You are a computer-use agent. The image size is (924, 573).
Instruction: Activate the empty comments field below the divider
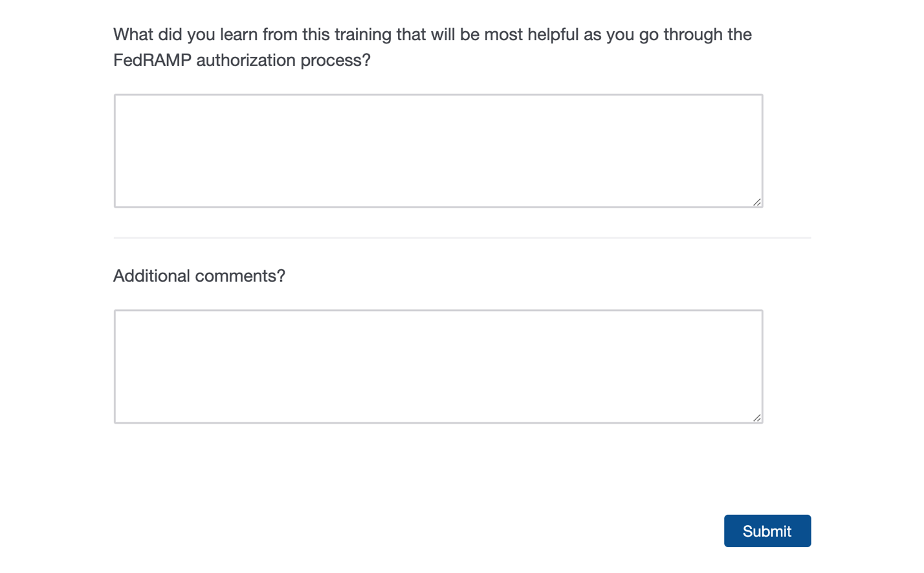click(x=438, y=367)
